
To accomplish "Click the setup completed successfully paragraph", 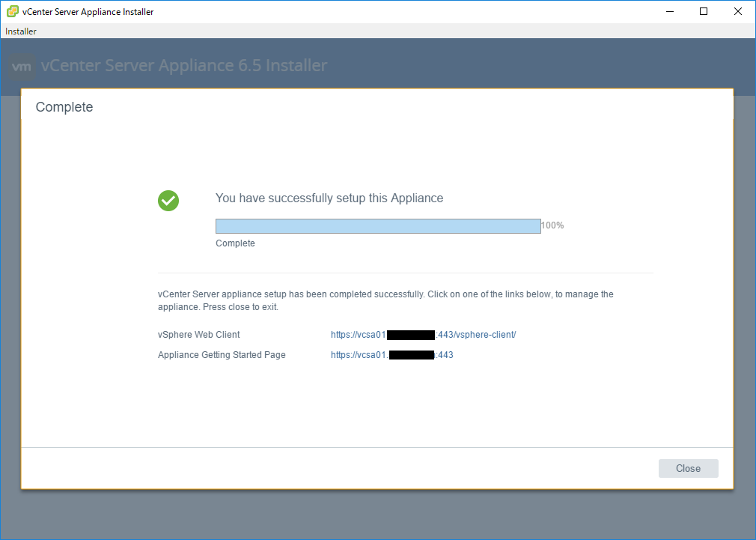I will [385, 300].
